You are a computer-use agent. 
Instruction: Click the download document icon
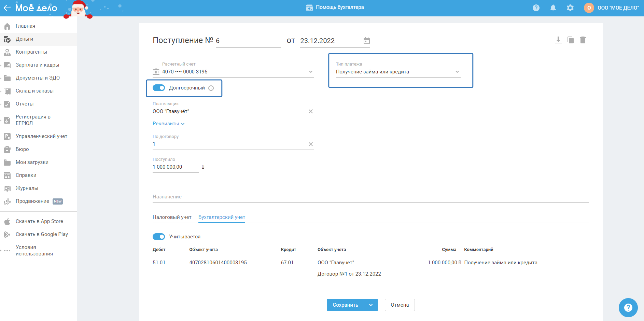(x=558, y=40)
